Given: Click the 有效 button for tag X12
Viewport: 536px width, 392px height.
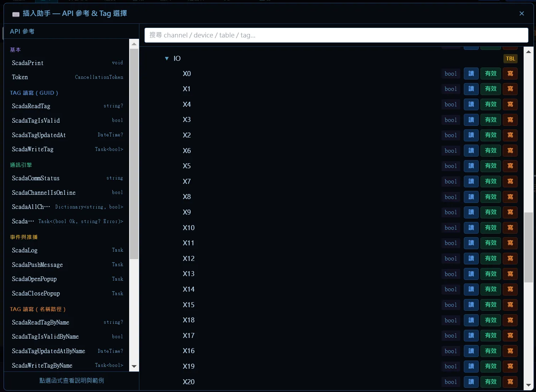Looking at the screenshot, I should point(490,258).
